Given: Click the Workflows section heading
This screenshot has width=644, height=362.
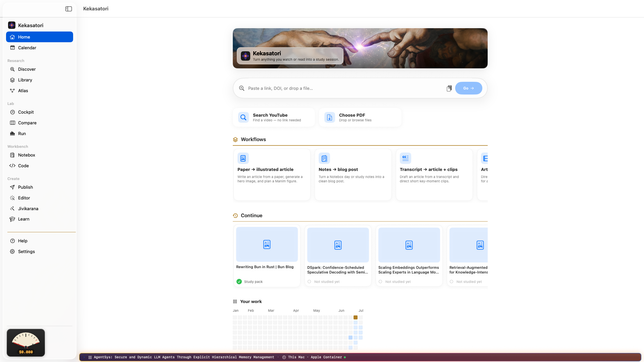Looking at the screenshot, I should [x=253, y=139].
